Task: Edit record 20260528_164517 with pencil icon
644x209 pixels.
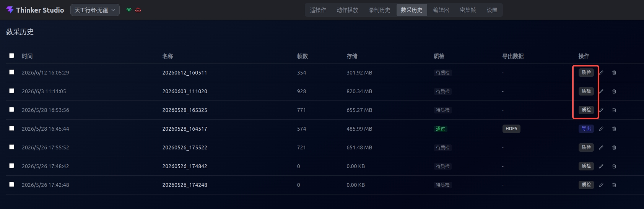Action: pyautogui.click(x=601, y=129)
